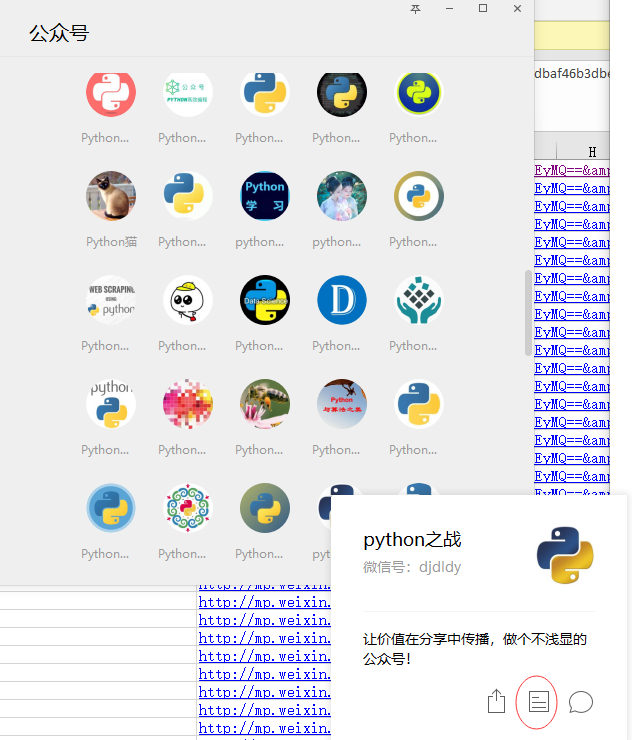Open the colorful mandala pattern avatar
632x740 pixels.
(x=188, y=508)
